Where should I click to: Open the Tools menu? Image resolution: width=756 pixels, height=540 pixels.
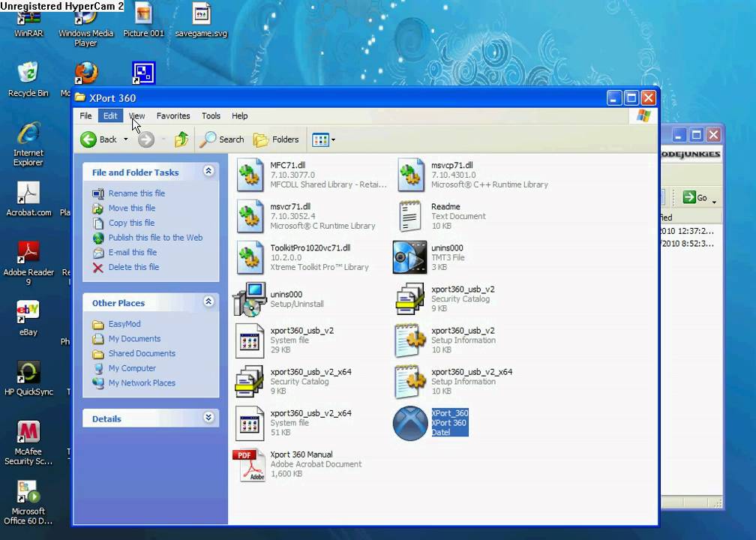[211, 115]
